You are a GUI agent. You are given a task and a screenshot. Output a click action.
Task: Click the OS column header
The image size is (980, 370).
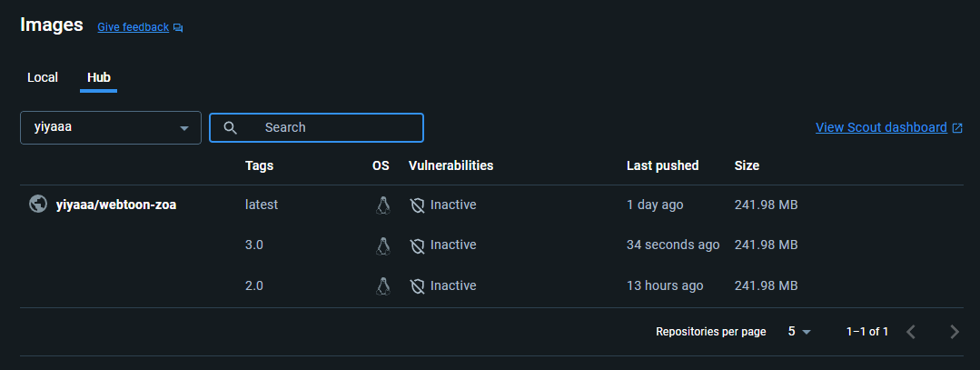pos(381,165)
